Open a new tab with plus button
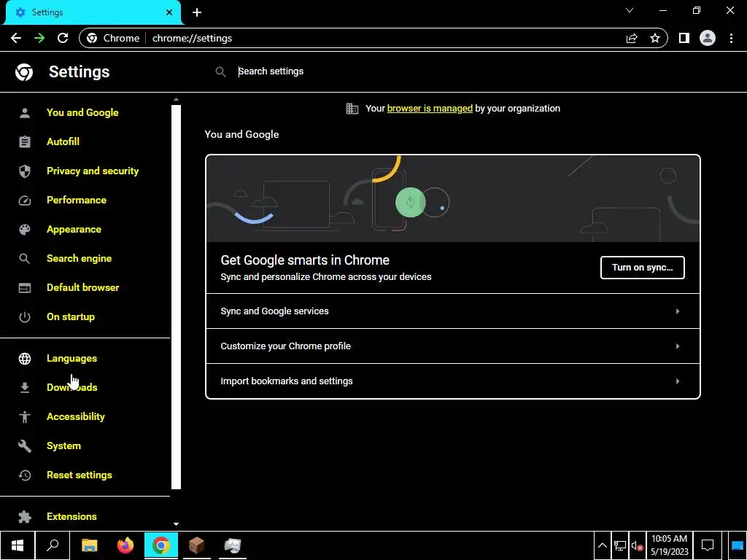747x560 pixels. (197, 12)
